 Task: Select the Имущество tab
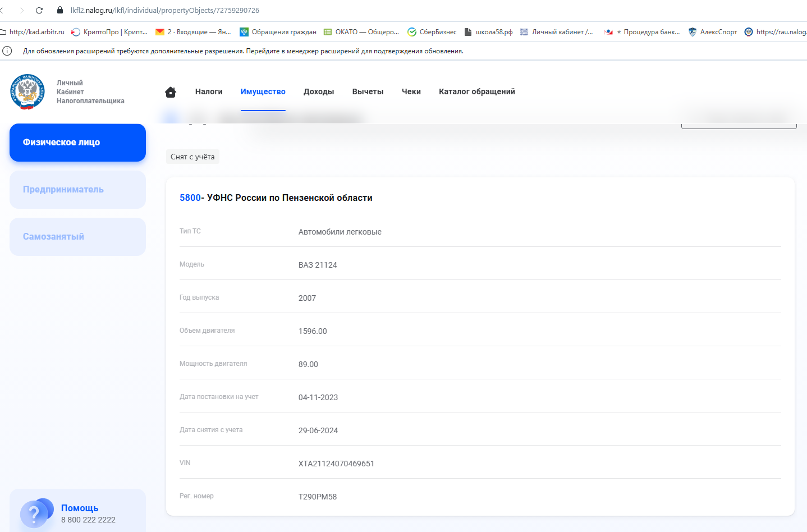[x=263, y=91]
